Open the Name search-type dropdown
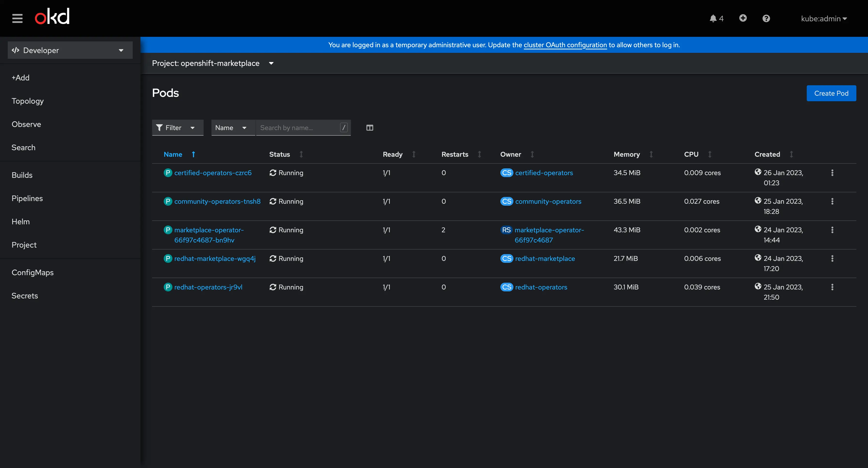This screenshot has width=868, height=468. click(x=233, y=128)
